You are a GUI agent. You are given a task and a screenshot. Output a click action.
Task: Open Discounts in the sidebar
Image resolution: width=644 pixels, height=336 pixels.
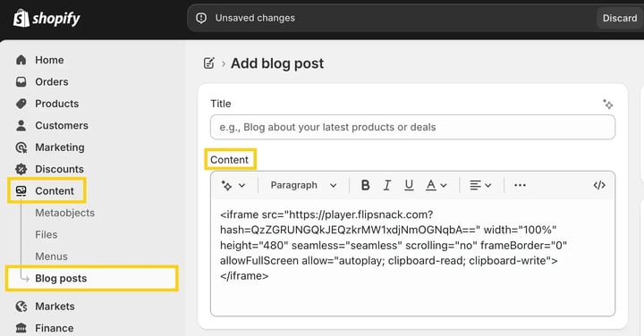pos(59,169)
